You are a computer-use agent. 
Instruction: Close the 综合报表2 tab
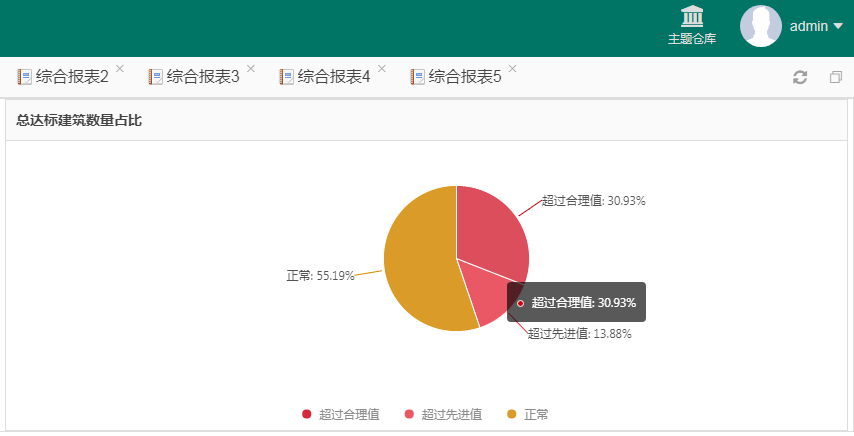120,69
